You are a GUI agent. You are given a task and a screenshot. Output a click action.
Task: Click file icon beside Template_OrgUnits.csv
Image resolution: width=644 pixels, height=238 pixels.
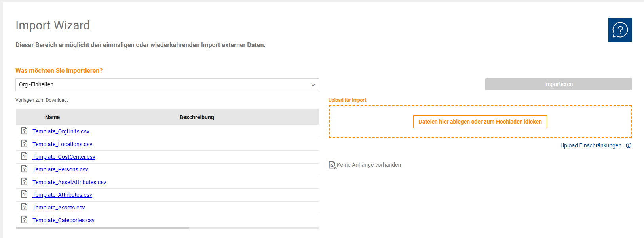[x=24, y=131]
